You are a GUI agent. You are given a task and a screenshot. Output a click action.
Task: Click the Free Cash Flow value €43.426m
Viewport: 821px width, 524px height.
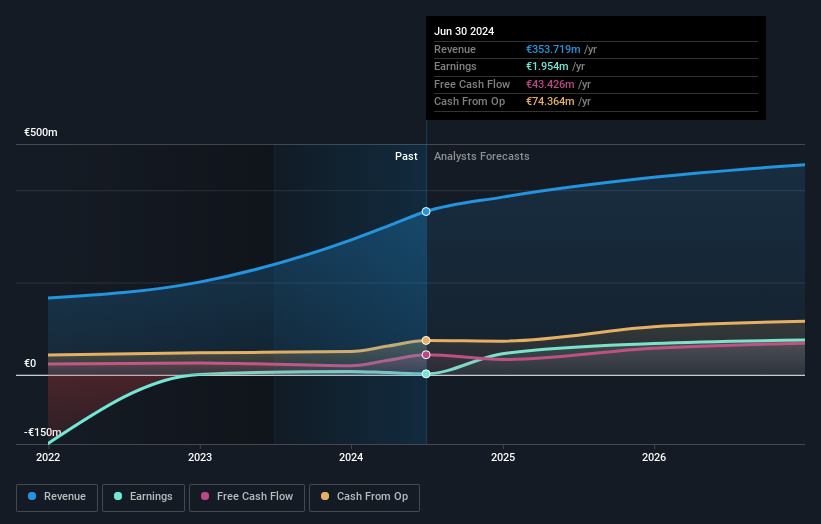[550, 84]
